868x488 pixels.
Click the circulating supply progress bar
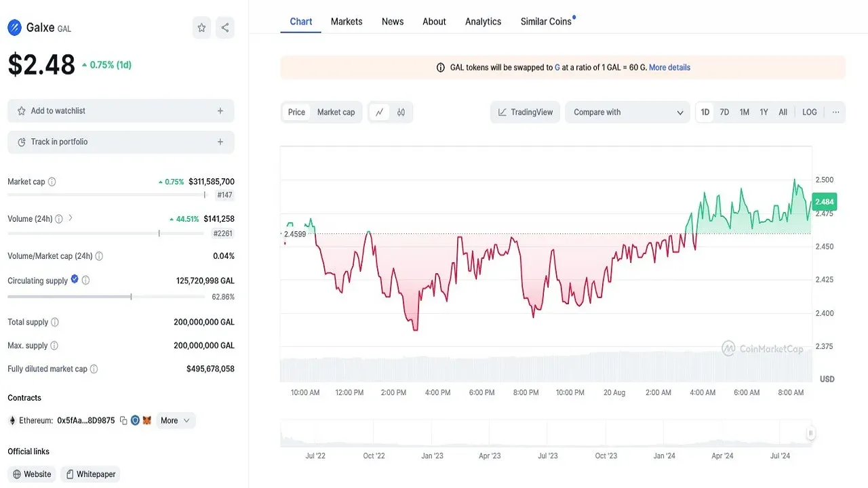pyautogui.click(x=106, y=297)
